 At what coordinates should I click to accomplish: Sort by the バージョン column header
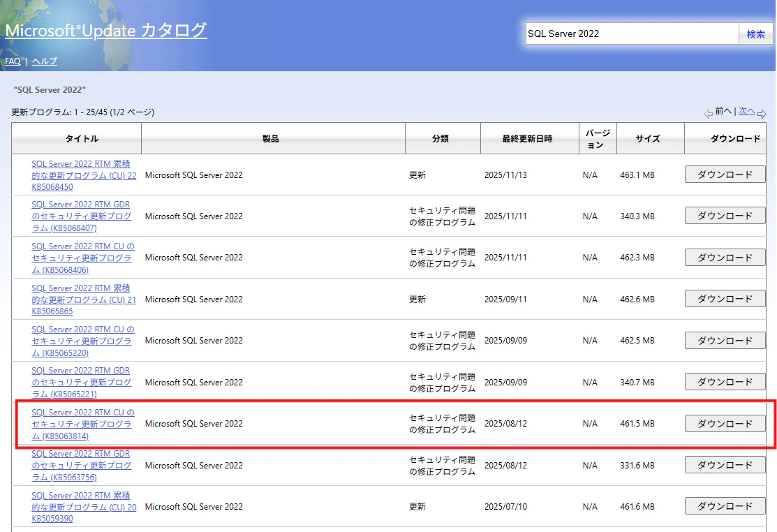click(598, 139)
